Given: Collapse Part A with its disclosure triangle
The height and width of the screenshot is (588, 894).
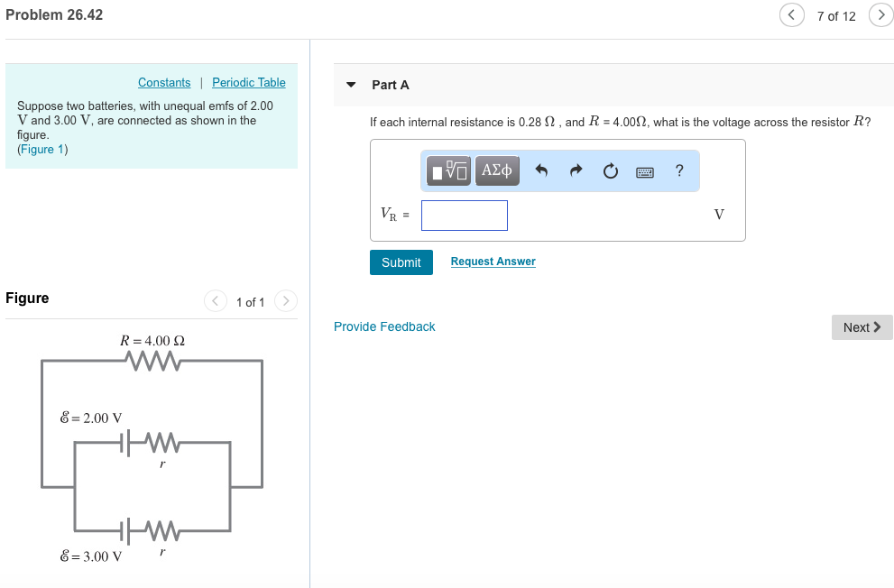Looking at the screenshot, I should [350, 84].
